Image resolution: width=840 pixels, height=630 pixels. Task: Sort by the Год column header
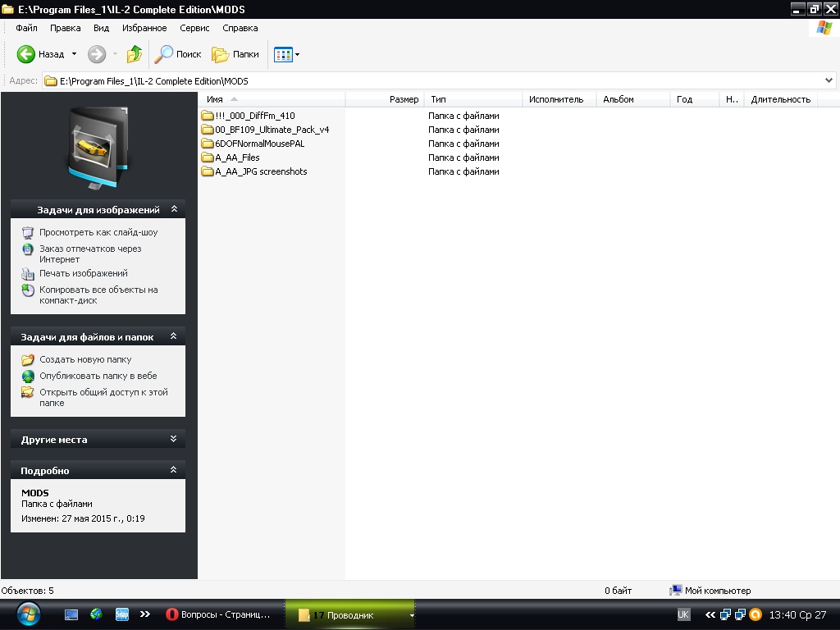click(695, 99)
